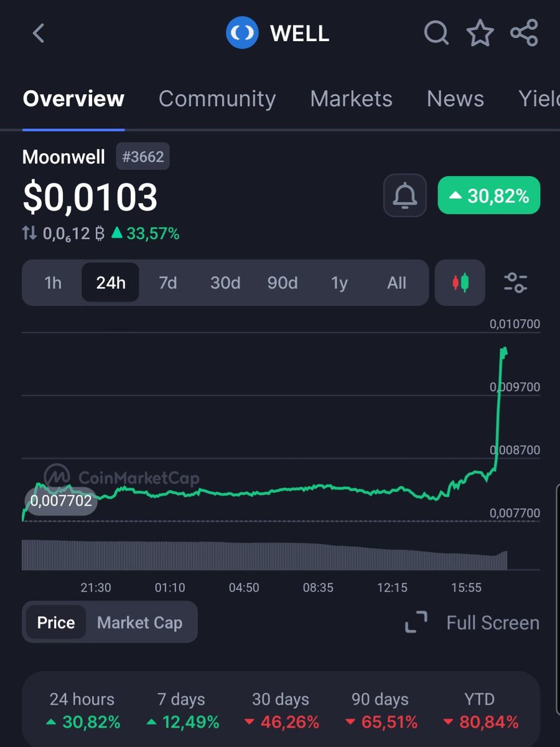The height and width of the screenshot is (747, 560).
Task: Tap the 08:35 time axis label
Action: 318,588
